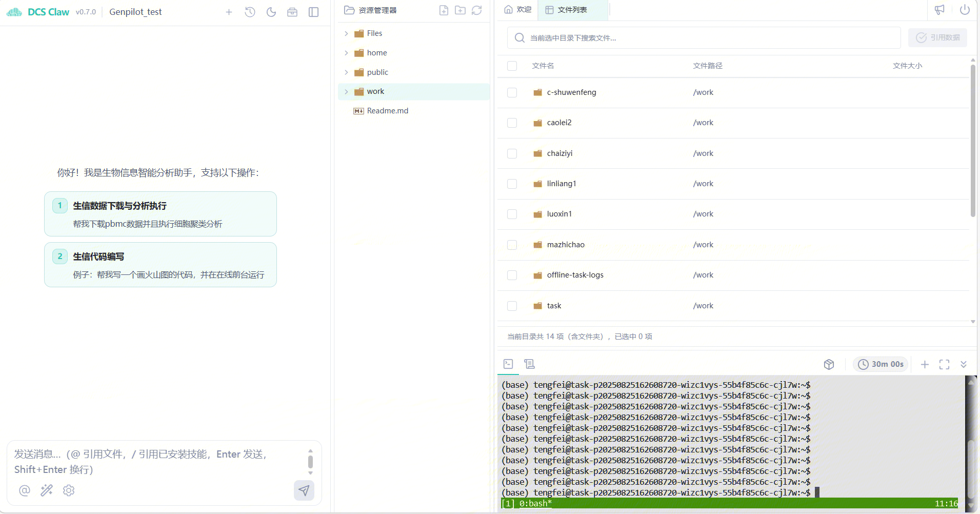This screenshot has width=980, height=514.
Task: Create a new folder in 资源管理器
Action: tap(461, 10)
